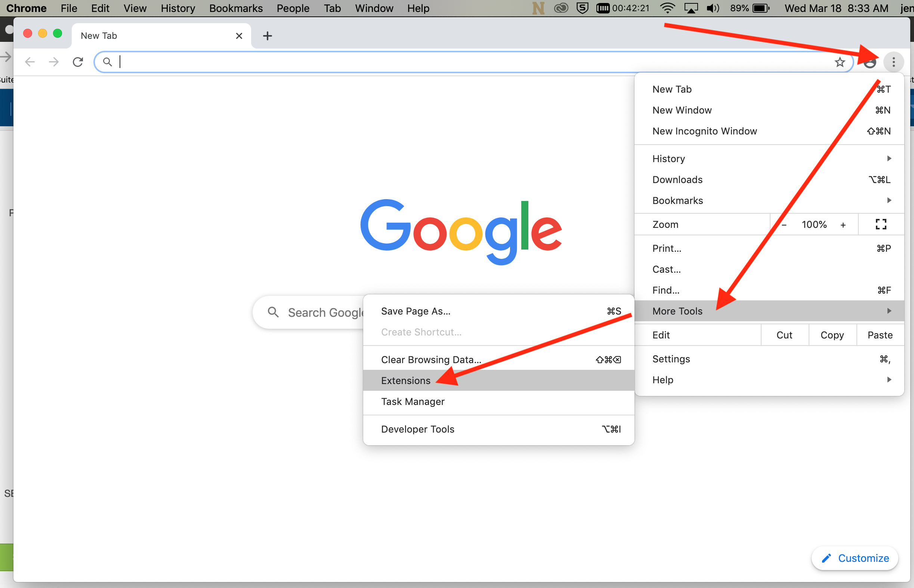Close the New Tab tab
The width and height of the screenshot is (914, 588).
pyautogui.click(x=239, y=36)
